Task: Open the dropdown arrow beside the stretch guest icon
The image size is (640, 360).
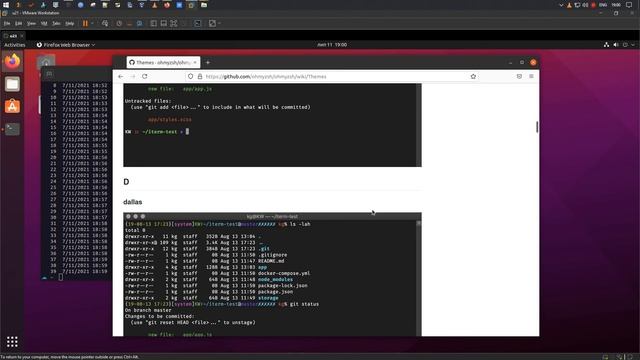Action: point(220,23)
